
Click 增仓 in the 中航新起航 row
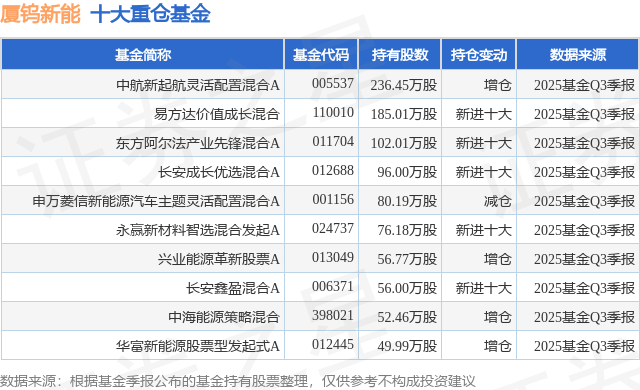pyautogui.click(x=498, y=85)
